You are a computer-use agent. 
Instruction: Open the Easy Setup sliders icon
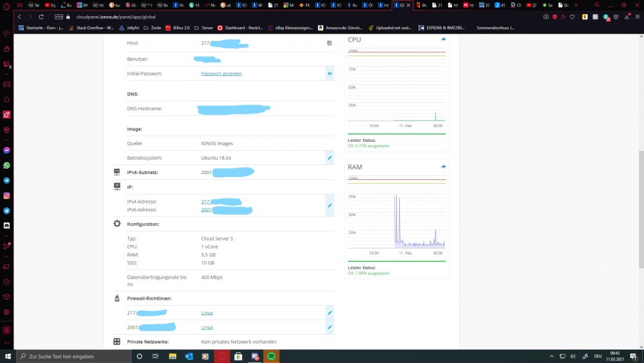[x=638, y=17]
